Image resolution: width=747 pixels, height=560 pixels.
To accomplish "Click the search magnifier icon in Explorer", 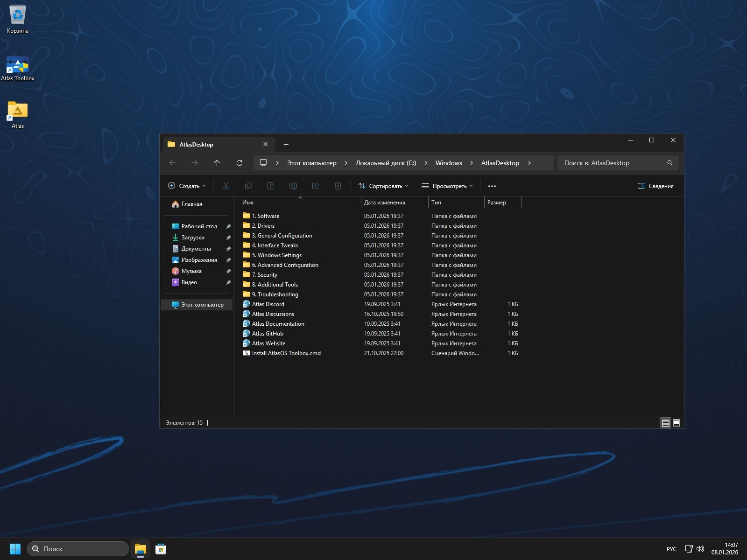I will tap(669, 163).
